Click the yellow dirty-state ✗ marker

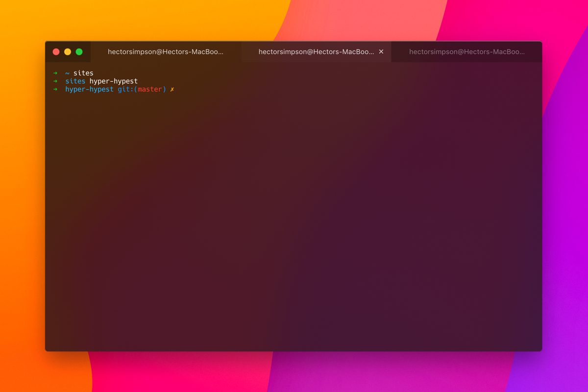coord(172,89)
